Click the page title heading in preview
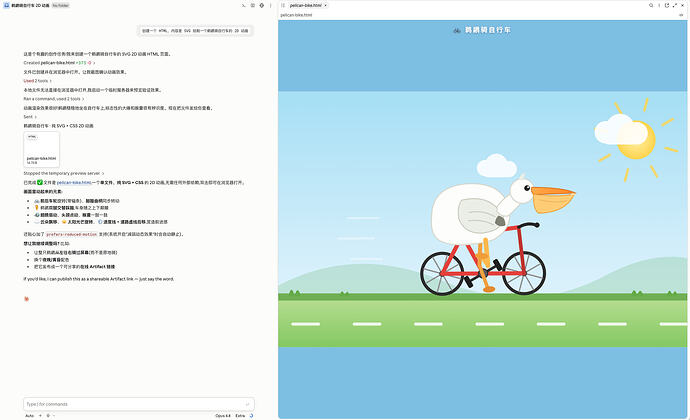The image size is (690, 420). pyautogui.click(x=488, y=30)
